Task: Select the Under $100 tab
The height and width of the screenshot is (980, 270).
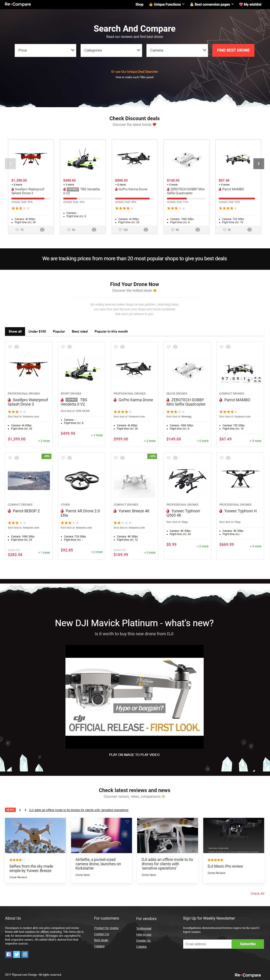Action: coord(37,331)
